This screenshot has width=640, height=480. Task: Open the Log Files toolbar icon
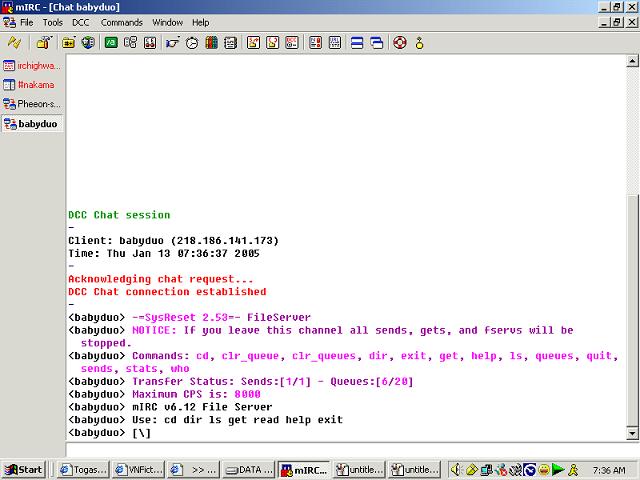coord(335,42)
